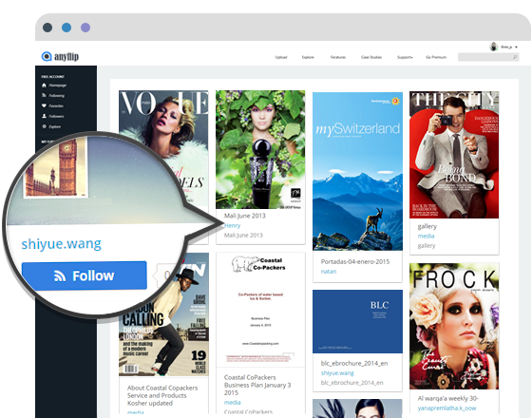The width and height of the screenshot is (532, 418).
Task: Click the AnyFlip logo icon
Action: coord(47,56)
